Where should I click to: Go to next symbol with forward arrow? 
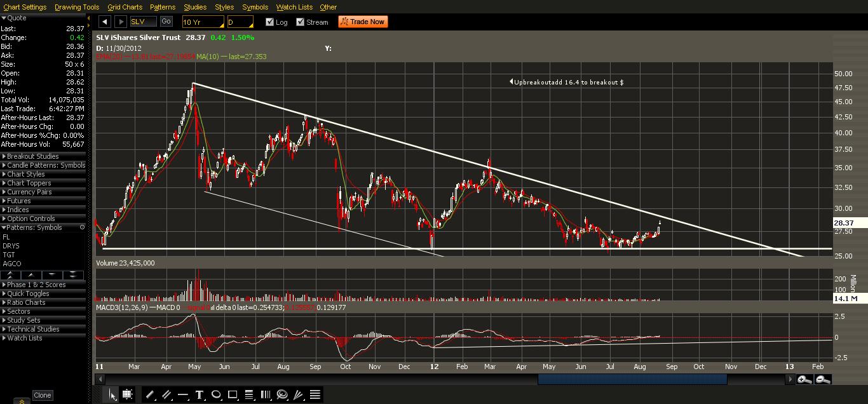[119, 22]
